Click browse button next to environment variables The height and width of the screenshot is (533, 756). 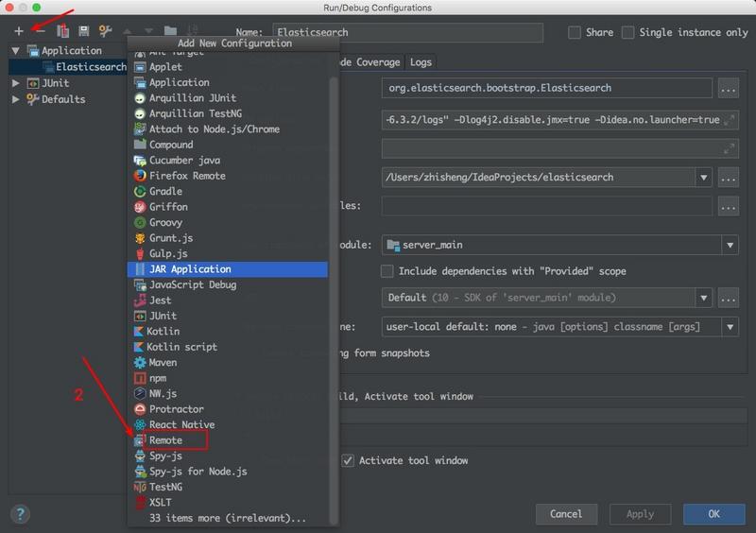728,206
